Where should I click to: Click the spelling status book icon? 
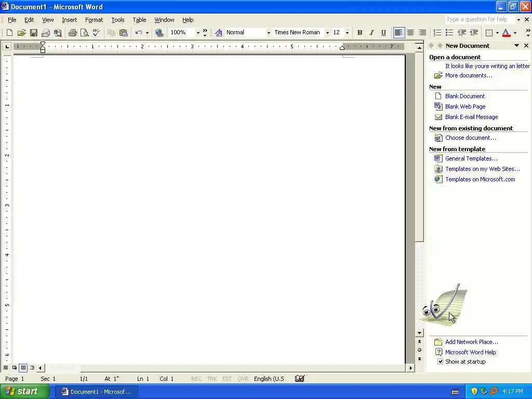[x=300, y=378]
